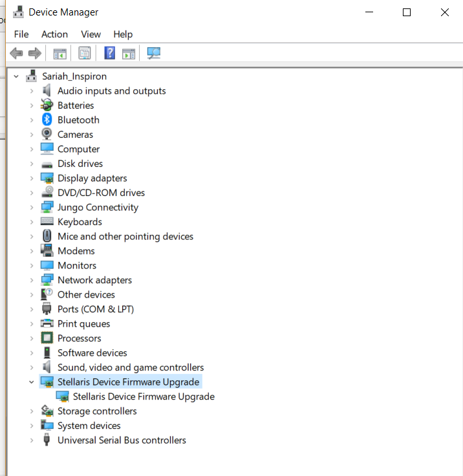Expand the Other devices arrow
The image size is (463, 476).
point(32,295)
